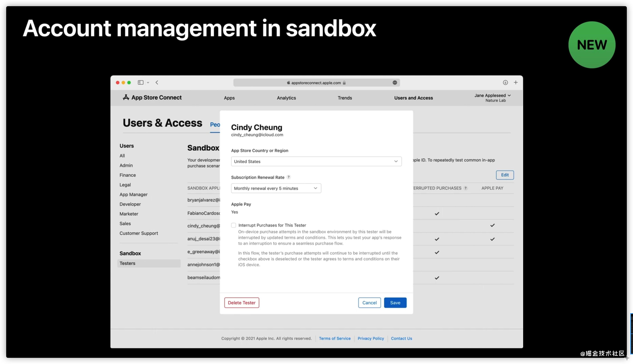633x364 pixels.
Task: Click the Safari sidebar toggle icon
Action: pos(140,82)
